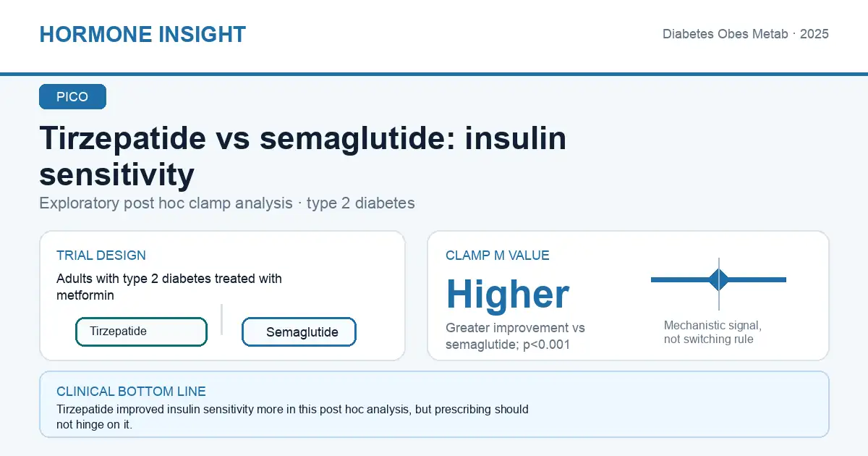Screen dimensions: 868x456
Task: Click the blue header separator bar
Action: pos(434,74)
